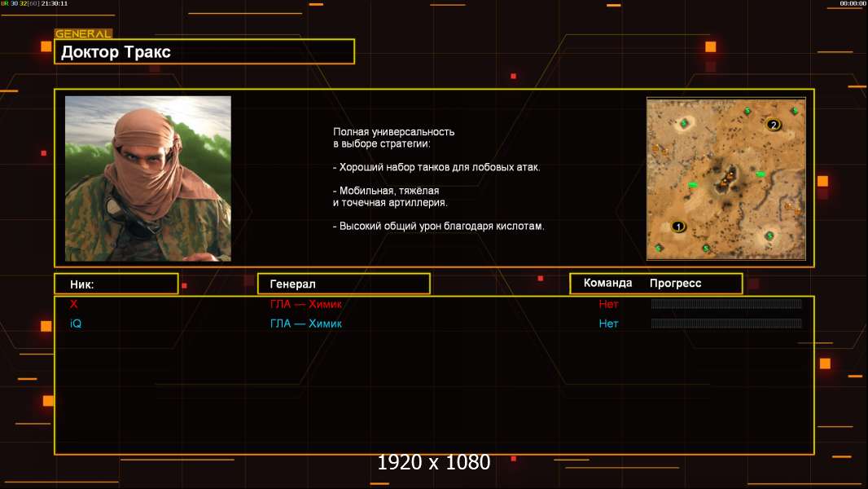Click the 21:30:11 clock readout
The width and height of the screenshot is (868, 489).
point(55,3)
